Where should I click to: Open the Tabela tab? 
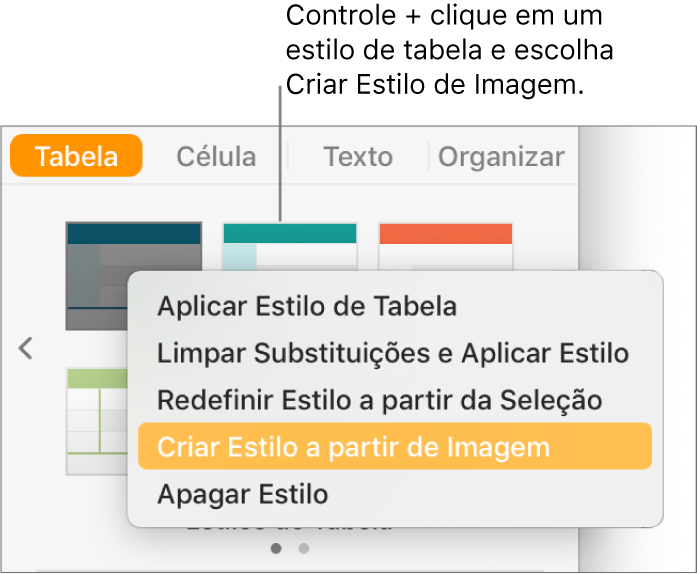coord(76,156)
